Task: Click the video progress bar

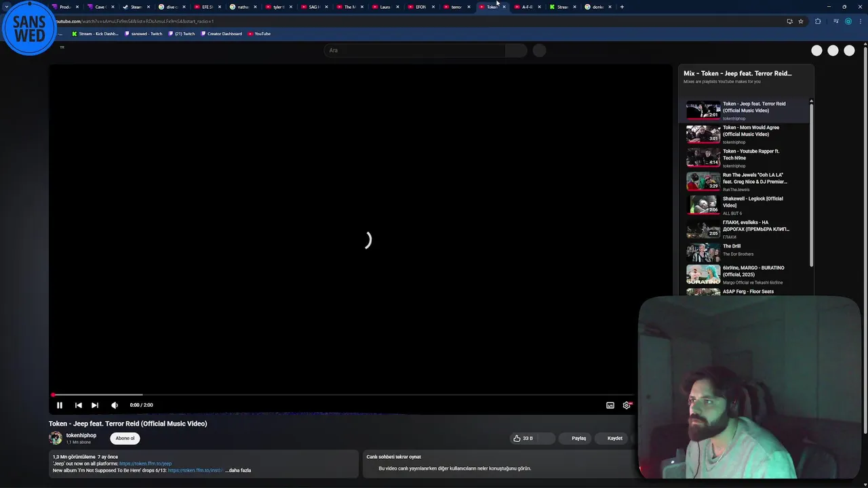Action: click(342, 394)
